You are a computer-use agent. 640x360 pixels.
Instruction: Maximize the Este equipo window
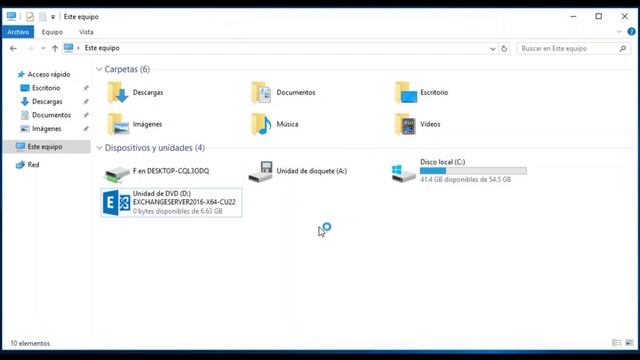pyautogui.click(x=599, y=17)
